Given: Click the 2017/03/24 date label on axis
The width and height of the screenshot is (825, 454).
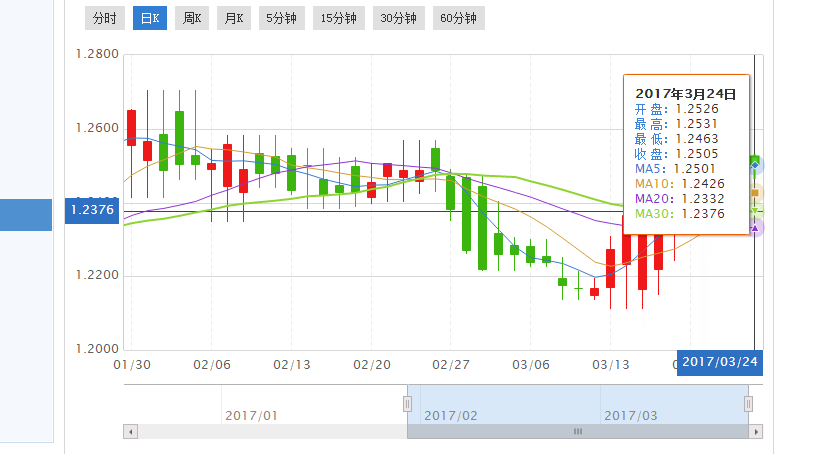Looking at the screenshot, I should pyautogui.click(x=719, y=362).
